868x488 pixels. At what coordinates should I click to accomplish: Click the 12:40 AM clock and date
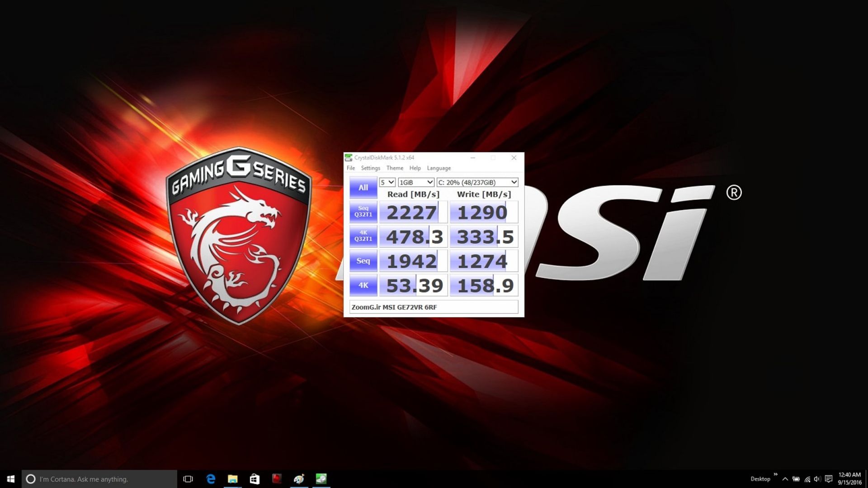(850, 479)
